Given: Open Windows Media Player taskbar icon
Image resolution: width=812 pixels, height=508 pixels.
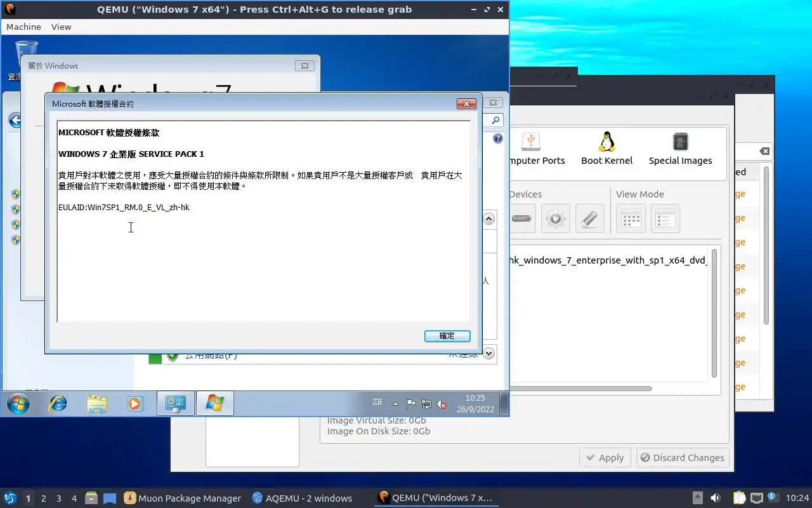Looking at the screenshot, I should [x=135, y=403].
